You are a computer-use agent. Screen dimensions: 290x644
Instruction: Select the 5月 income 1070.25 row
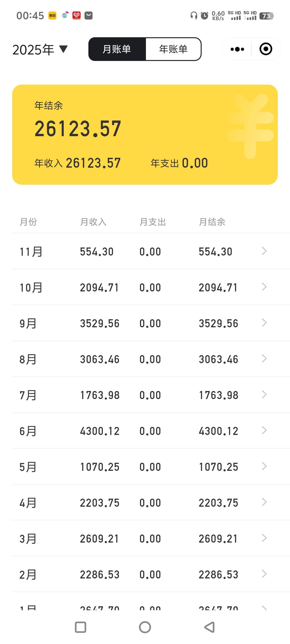coord(100,467)
